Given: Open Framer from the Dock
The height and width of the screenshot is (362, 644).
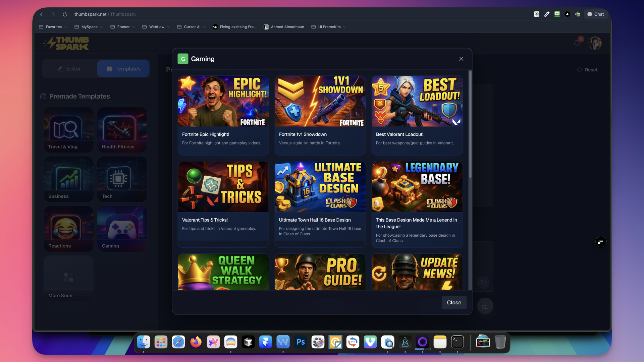Looking at the screenshot, I should [266, 342].
